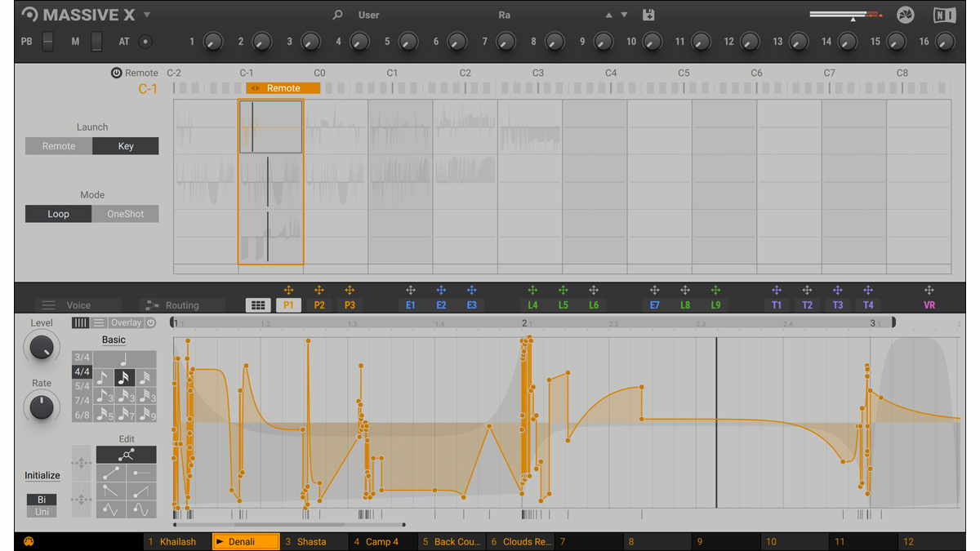The width and height of the screenshot is (980, 551).
Task: Set polarity to Uni
Action: (x=42, y=512)
